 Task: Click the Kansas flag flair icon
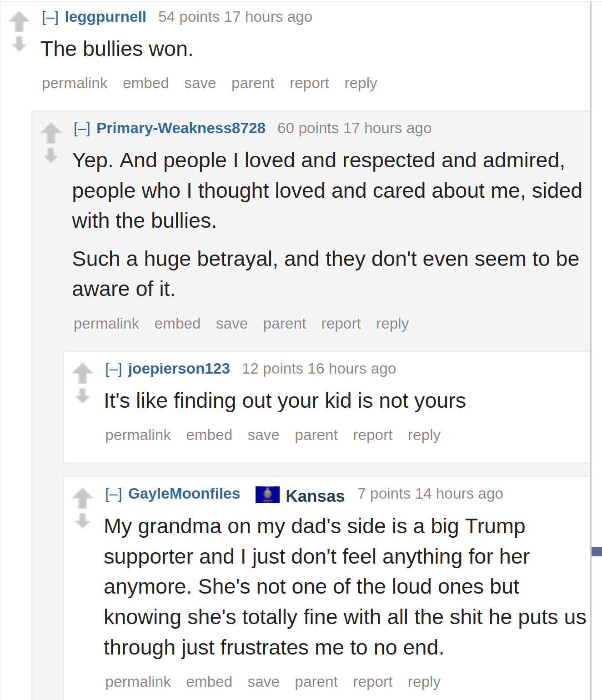267,495
